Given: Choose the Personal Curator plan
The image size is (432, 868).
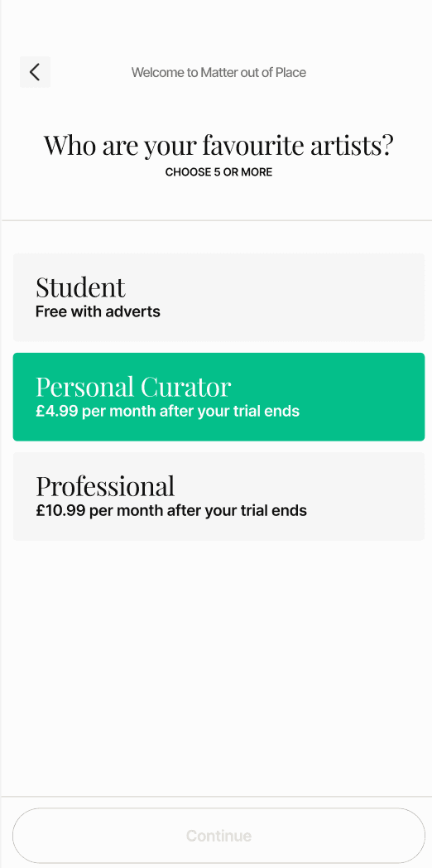Looking at the screenshot, I should pyautogui.click(x=218, y=397).
